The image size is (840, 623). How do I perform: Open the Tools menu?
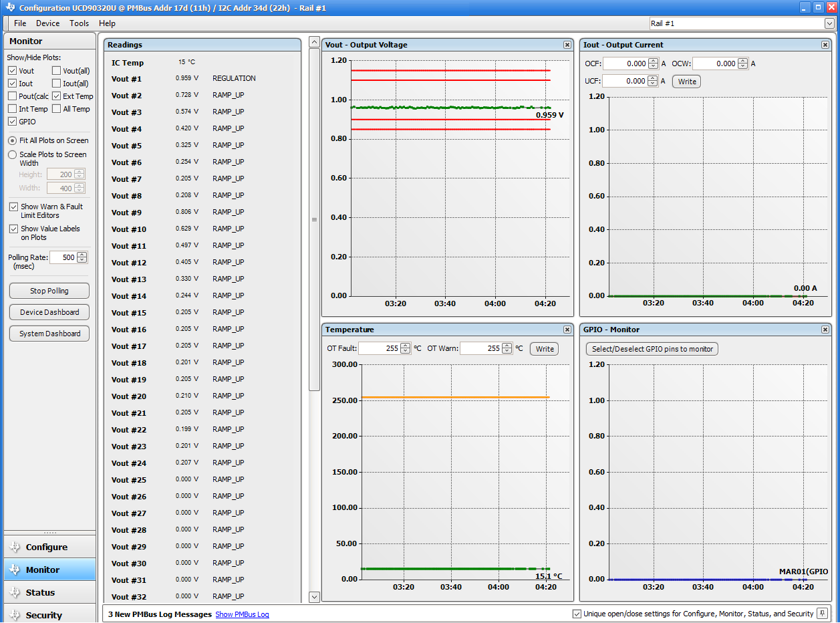(x=79, y=23)
